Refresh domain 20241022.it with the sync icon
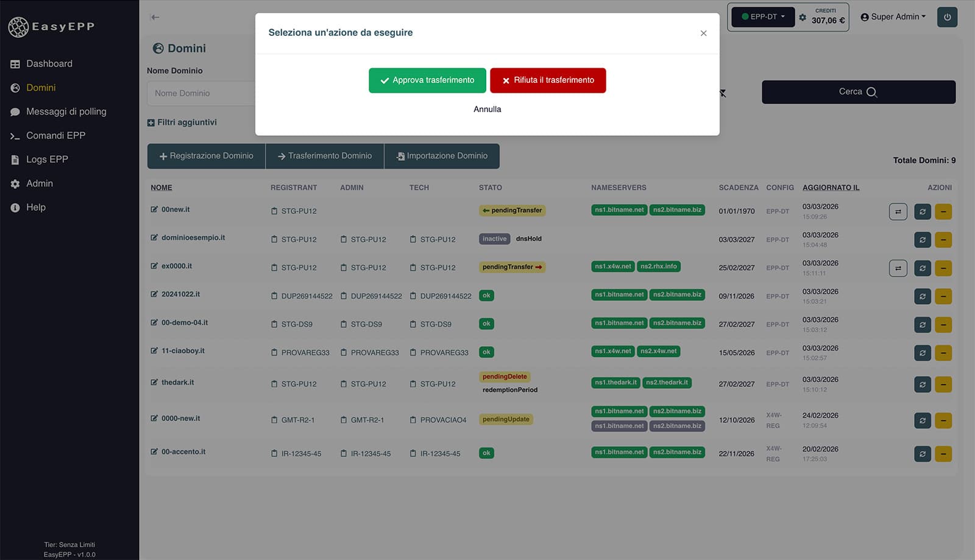This screenshot has width=975, height=560. [x=922, y=296]
